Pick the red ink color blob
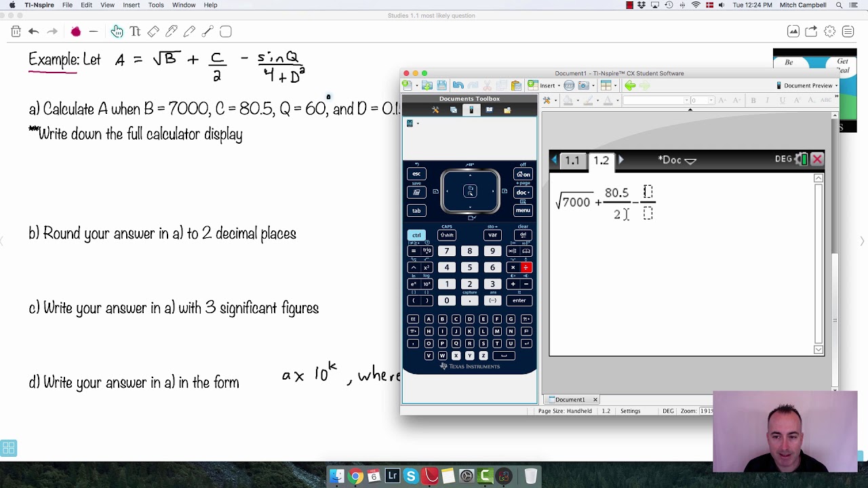Screen dimensions: 868x488 point(75,32)
